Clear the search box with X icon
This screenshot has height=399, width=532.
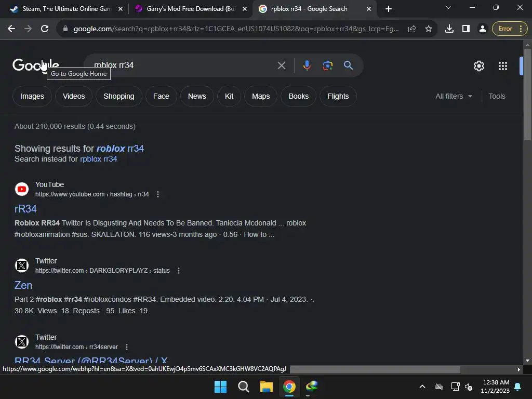click(281, 65)
